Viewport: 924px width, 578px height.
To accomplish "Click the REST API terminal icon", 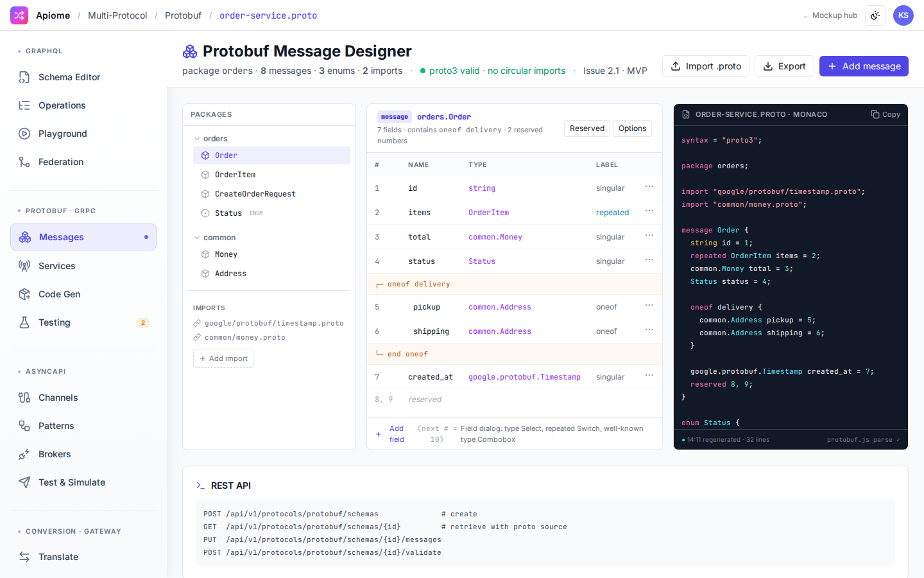I will pyautogui.click(x=200, y=486).
